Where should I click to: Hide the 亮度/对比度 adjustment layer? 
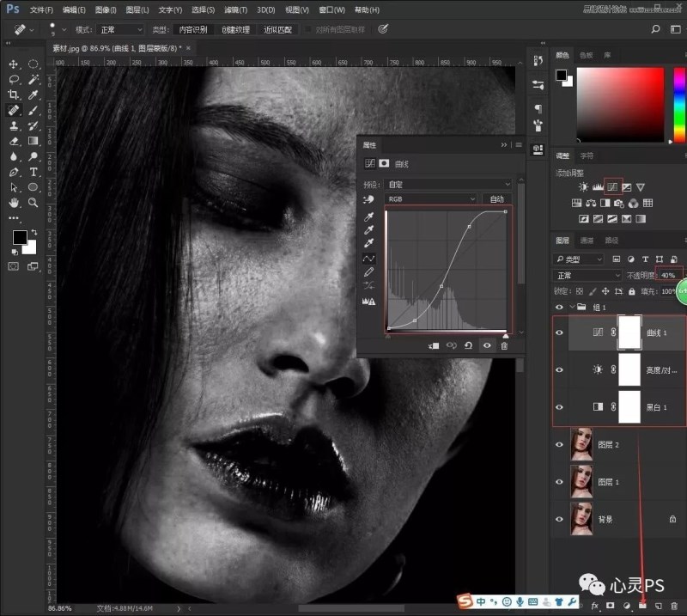559,369
